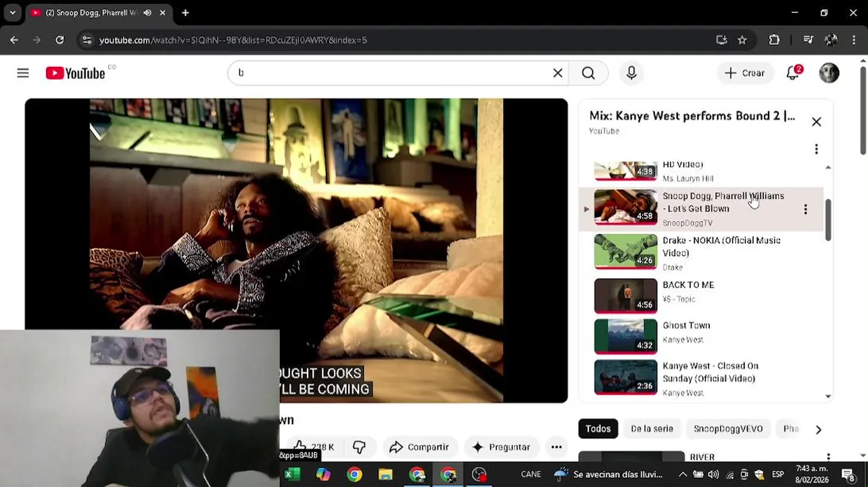Viewport: 868px width, 487px height.
Task: View site information icon in address bar
Action: [x=87, y=40]
